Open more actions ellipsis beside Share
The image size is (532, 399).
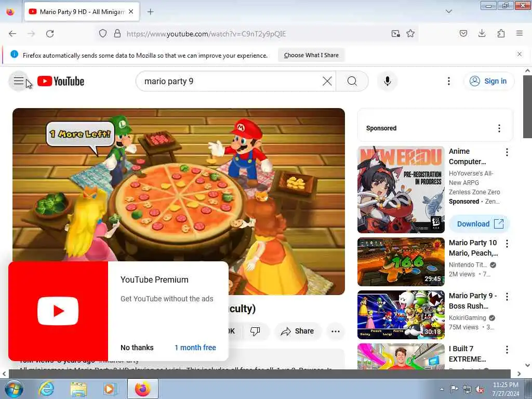pos(335,331)
